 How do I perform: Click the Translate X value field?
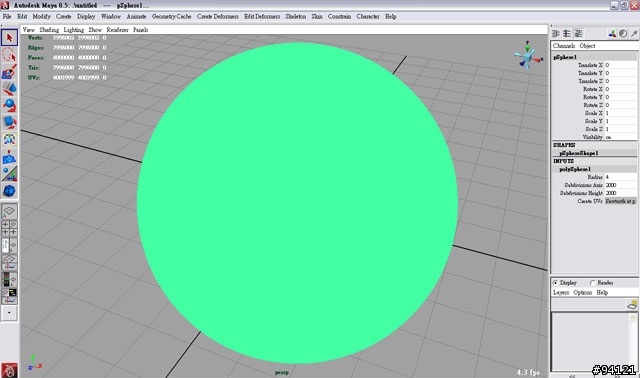620,65
